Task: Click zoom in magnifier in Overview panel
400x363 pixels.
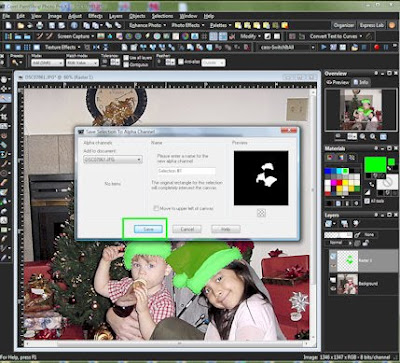Action: pos(373,136)
